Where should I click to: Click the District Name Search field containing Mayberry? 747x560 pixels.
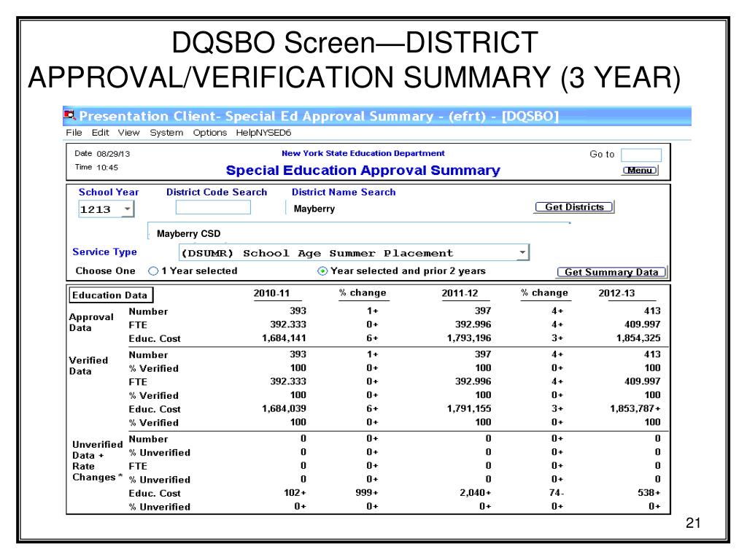coord(314,209)
